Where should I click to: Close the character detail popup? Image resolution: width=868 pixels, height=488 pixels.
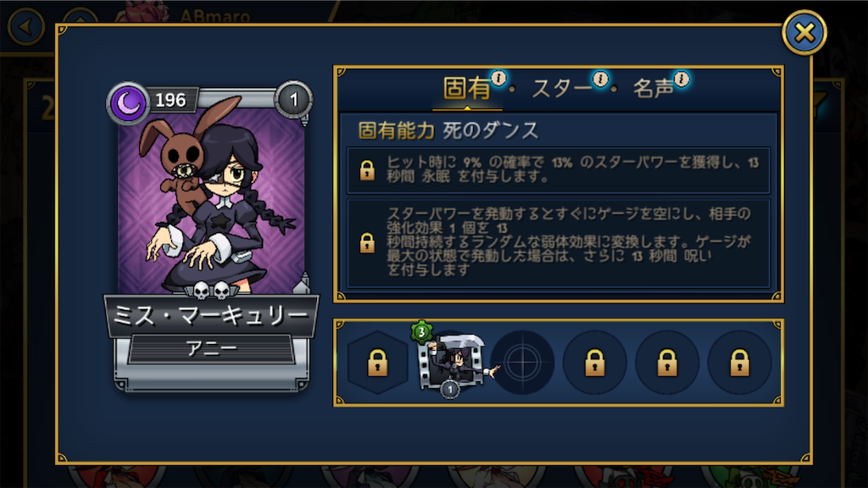point(804,33)
